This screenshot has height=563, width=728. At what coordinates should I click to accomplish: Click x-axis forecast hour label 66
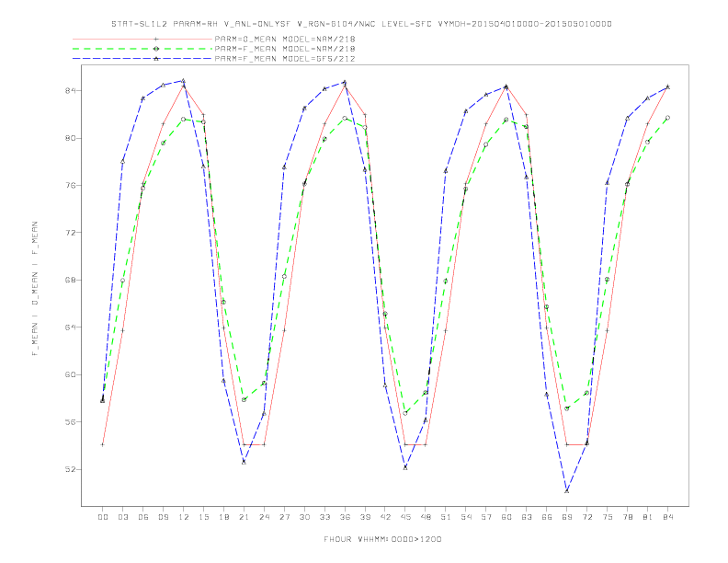[547, 517]
